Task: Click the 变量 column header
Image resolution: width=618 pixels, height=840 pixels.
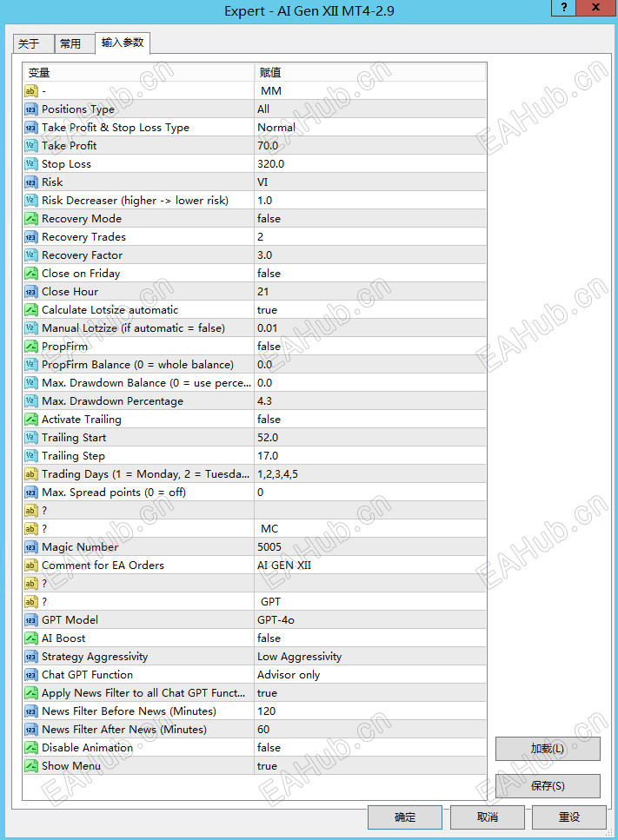Action: (139, 72)
